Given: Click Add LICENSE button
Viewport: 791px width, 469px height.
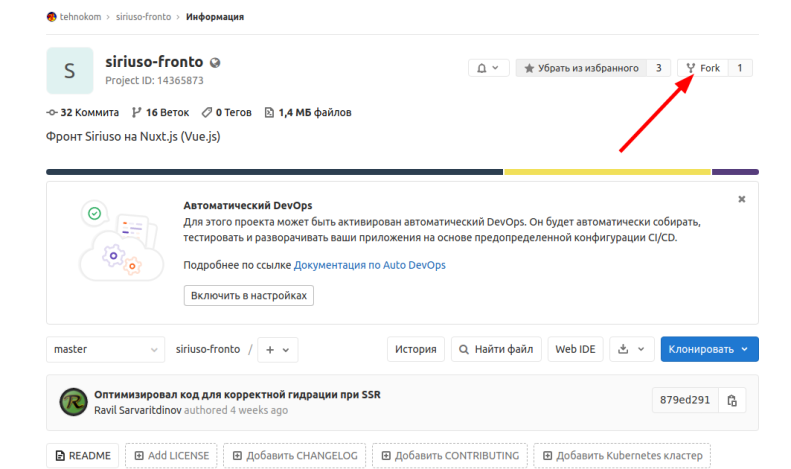Looking at the screenshot, I should click(x=171, y=456).
